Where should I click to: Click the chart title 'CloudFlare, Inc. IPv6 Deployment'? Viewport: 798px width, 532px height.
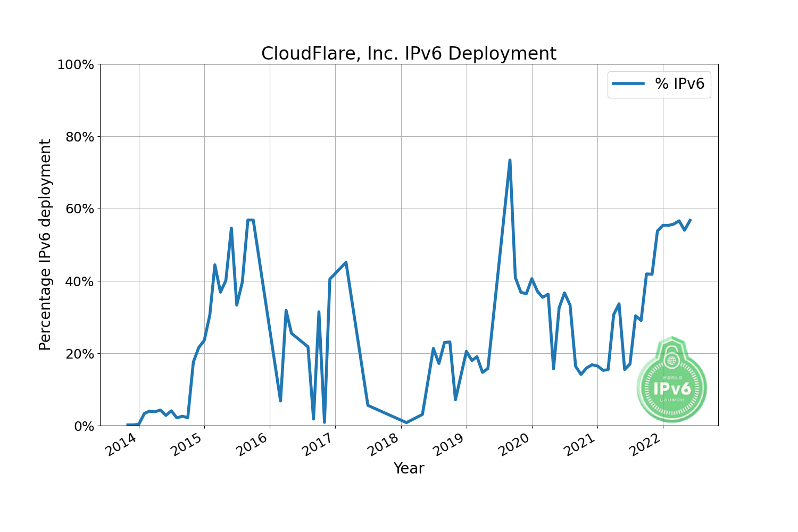[x=409, y=54]
